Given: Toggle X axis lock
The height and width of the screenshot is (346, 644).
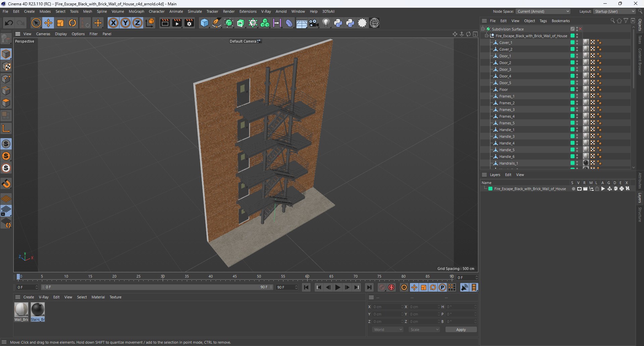Looking at the screenshot, I should 113,23.
